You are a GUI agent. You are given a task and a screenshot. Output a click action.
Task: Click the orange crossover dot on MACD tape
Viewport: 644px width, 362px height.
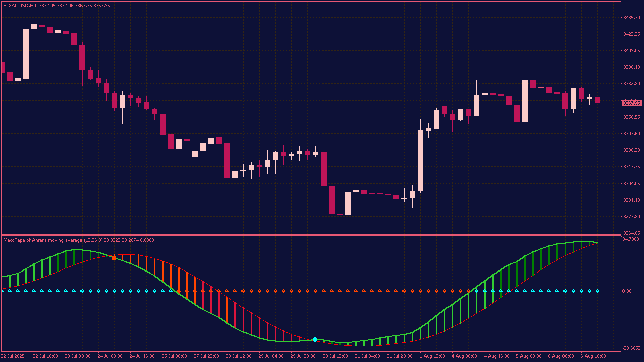click(x=114, y=258)
